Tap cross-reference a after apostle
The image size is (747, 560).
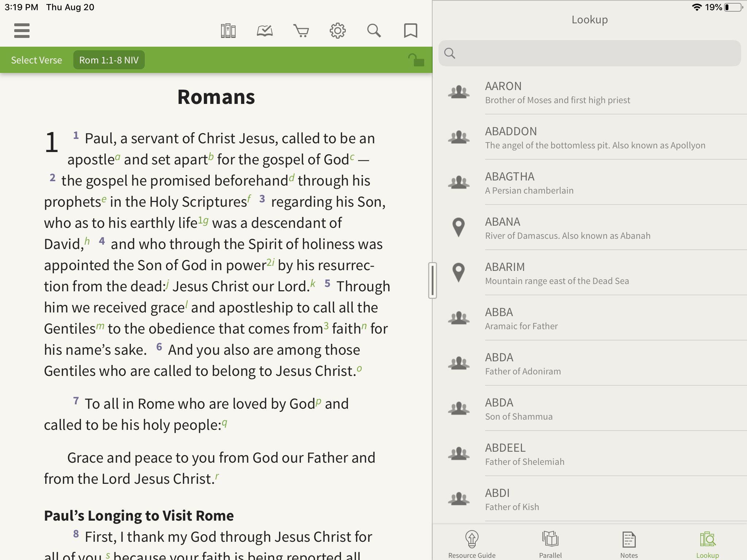tap(117, 157)
